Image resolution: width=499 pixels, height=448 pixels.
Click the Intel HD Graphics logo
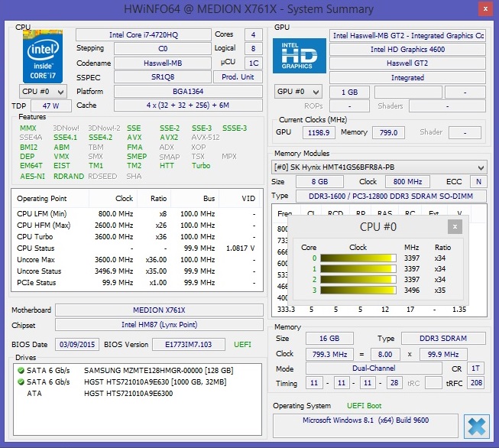click(x=300, y=56)
